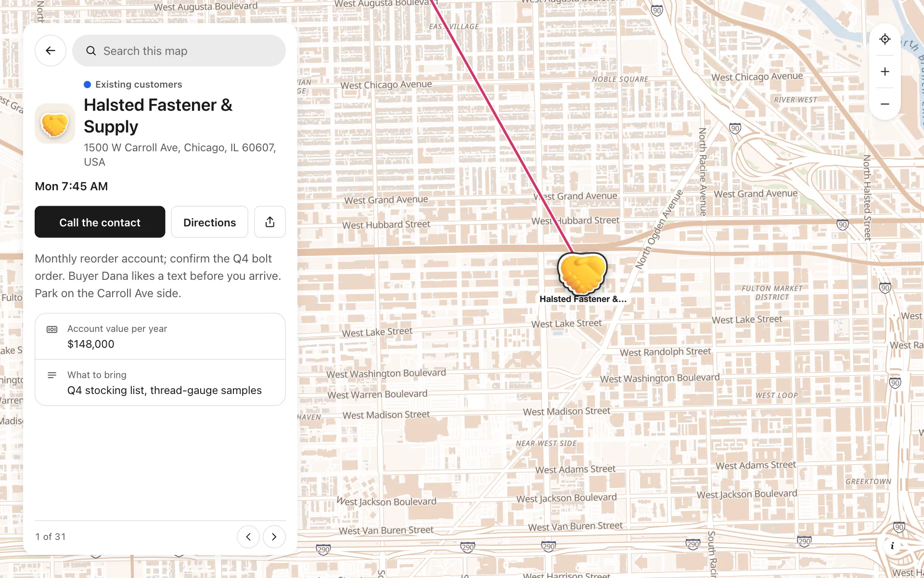Go to next place with right chevron
This screenshot has width=924, height=578.
[274, 537]
